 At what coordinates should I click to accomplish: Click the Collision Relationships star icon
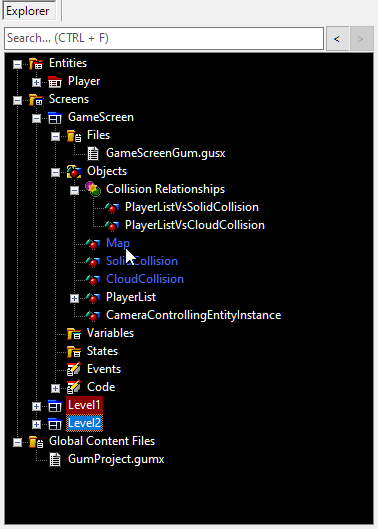click(93, 189)
